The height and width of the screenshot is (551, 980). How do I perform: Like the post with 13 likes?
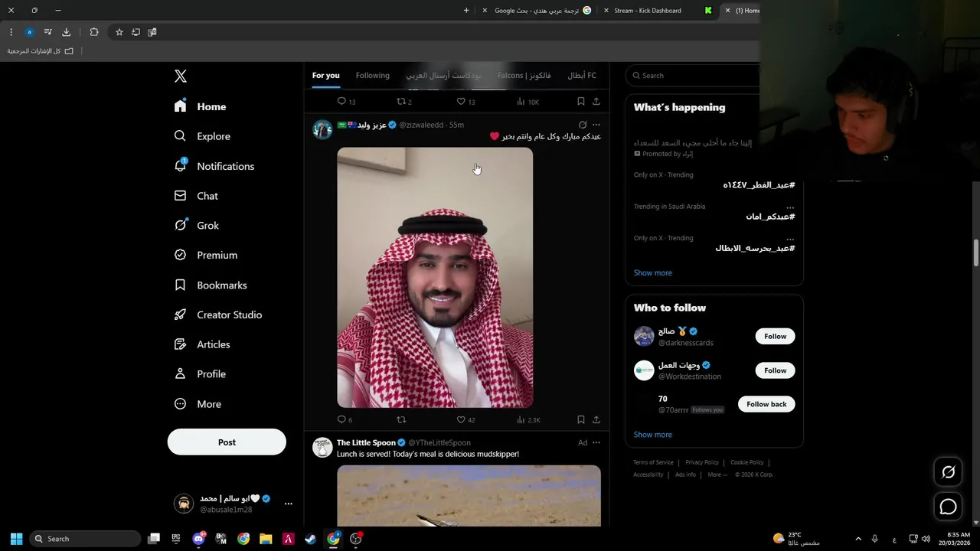(x=465, y=101)
